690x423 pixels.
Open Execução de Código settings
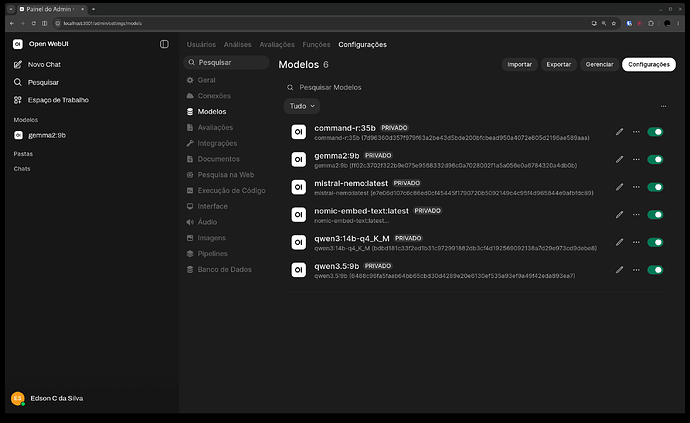pyautogui.click(x=226, y=190)
